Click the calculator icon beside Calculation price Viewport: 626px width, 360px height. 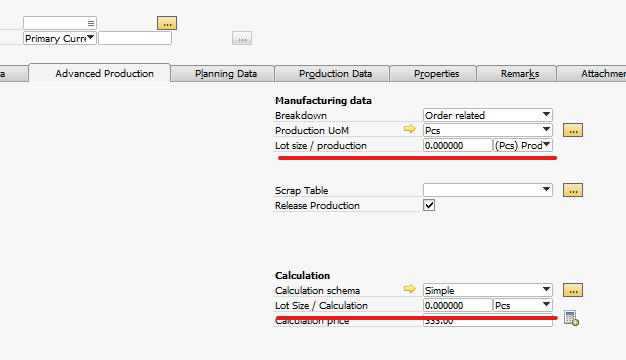pos(571,318)
